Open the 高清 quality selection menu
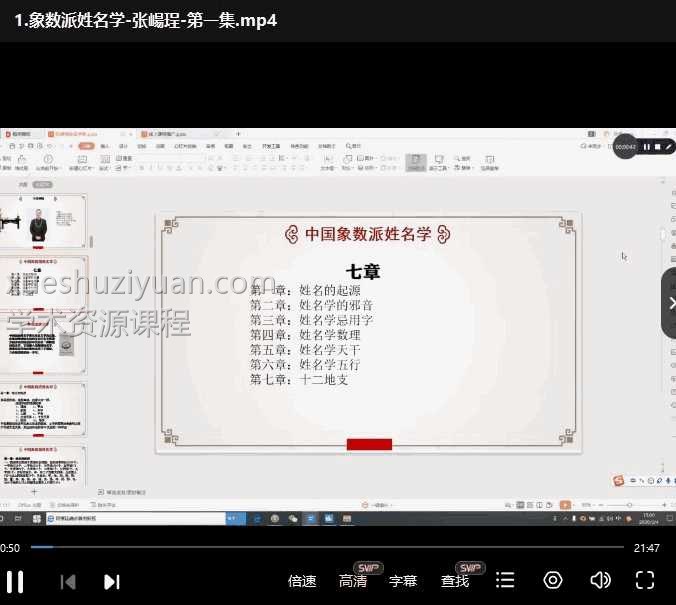Screen dimensions: 676x605 pos(353,581)
